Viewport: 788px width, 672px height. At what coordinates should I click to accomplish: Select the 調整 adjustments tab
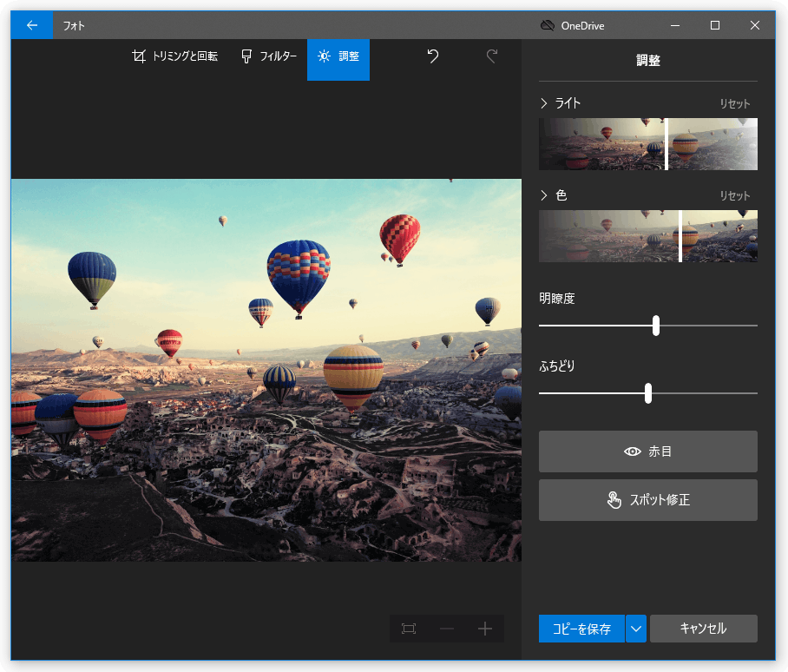click(x=338, y=59)
